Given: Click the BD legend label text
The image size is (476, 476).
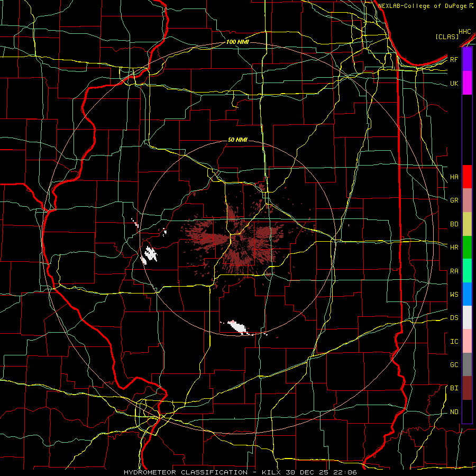Looking at the screenshot, I should (454, 224).
